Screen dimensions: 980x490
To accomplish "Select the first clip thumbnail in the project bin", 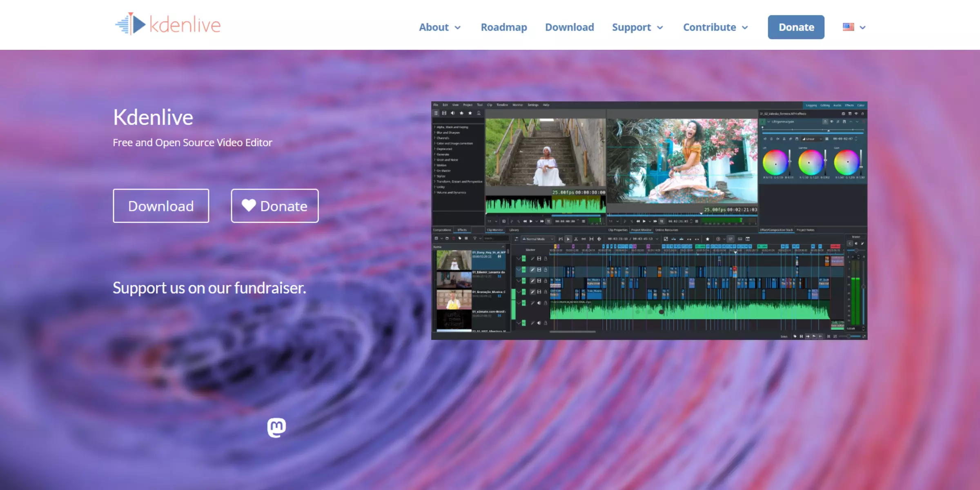I will click(x=454, y=260).
